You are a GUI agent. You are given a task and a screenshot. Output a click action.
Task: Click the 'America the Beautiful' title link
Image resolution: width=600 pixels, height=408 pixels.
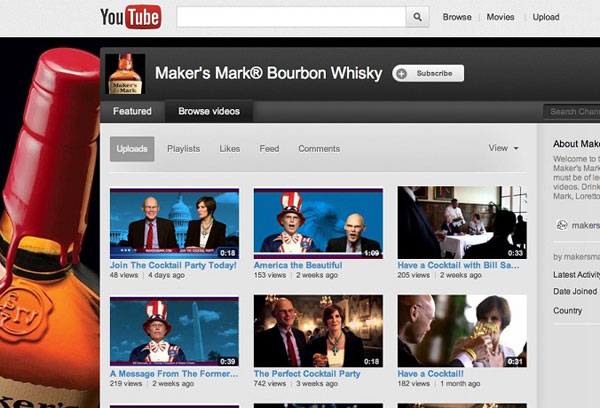point(298,265)
